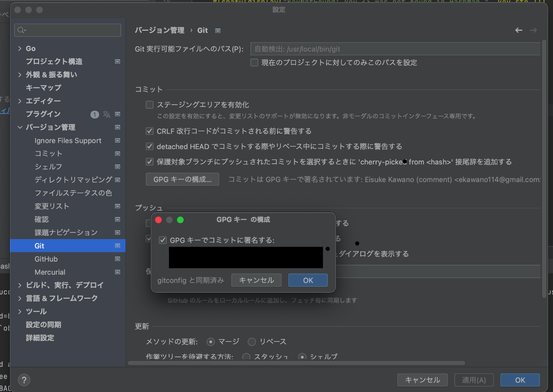Select マージ update method radio
The height and width of the screenshot is (392, 553).
(211, 342)
